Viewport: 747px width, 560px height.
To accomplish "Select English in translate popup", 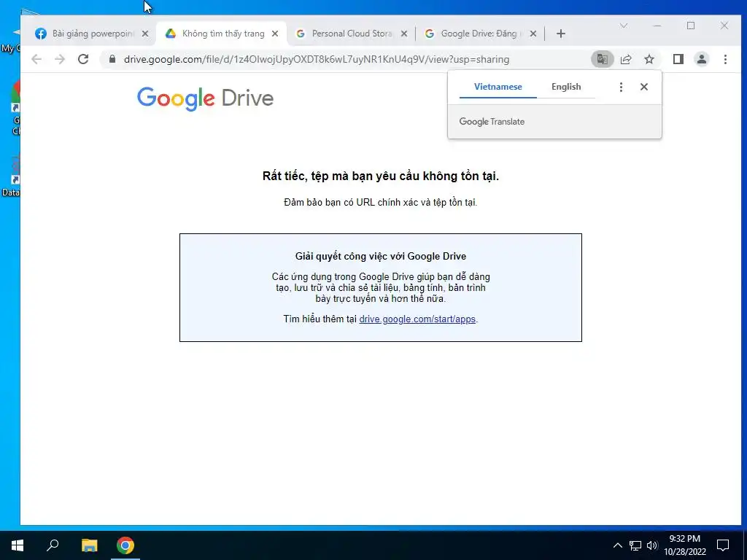I will 566,87.
